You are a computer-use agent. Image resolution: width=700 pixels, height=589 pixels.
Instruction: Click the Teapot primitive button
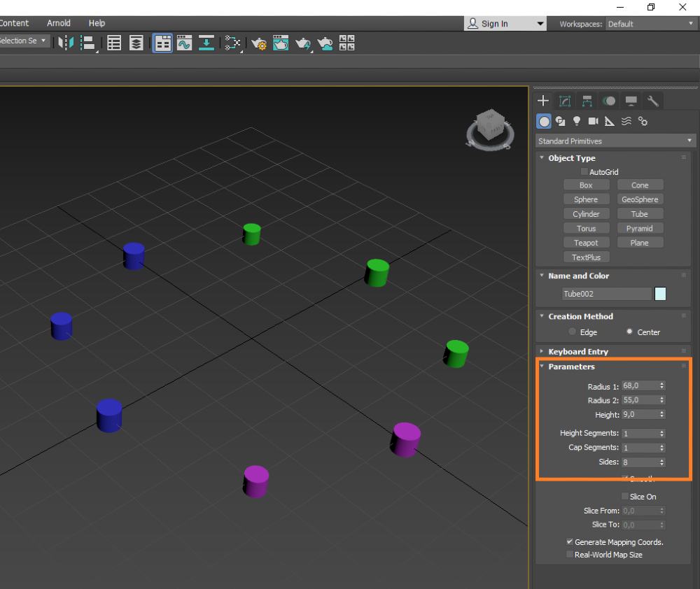[x=586, y=243]
